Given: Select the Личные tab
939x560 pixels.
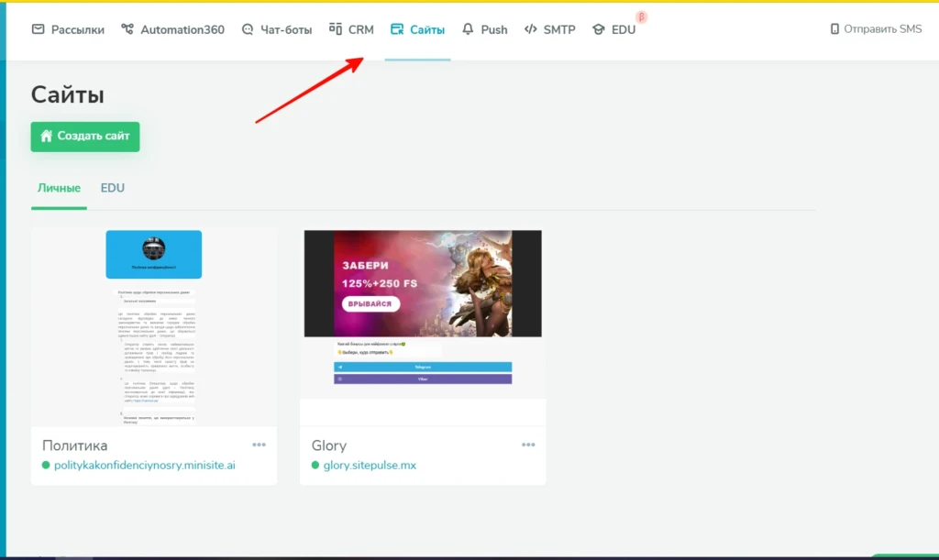Looking at the screenshot, I should point(59,188).
